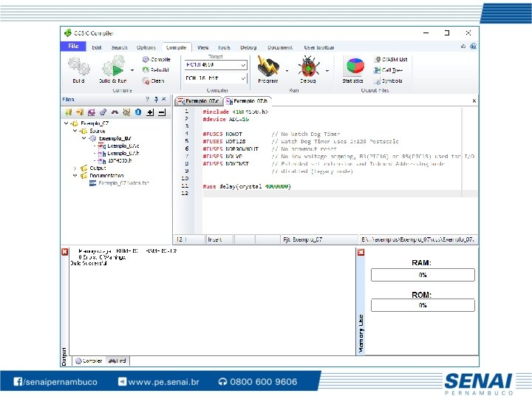Open the Search ribbon tab

(120, 47)
